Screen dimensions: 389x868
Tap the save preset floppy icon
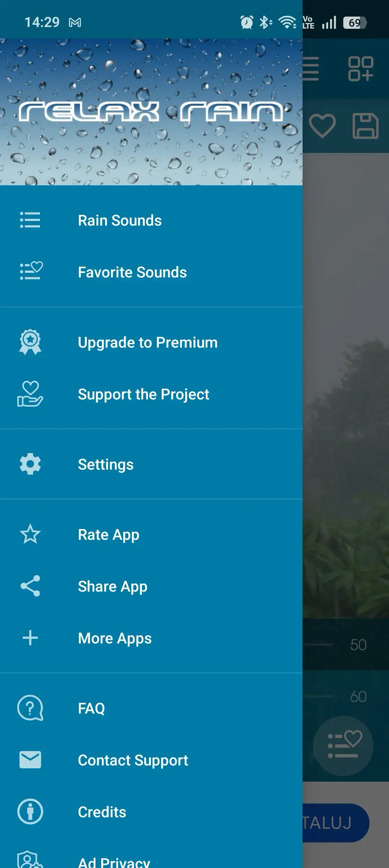[365, 126]
